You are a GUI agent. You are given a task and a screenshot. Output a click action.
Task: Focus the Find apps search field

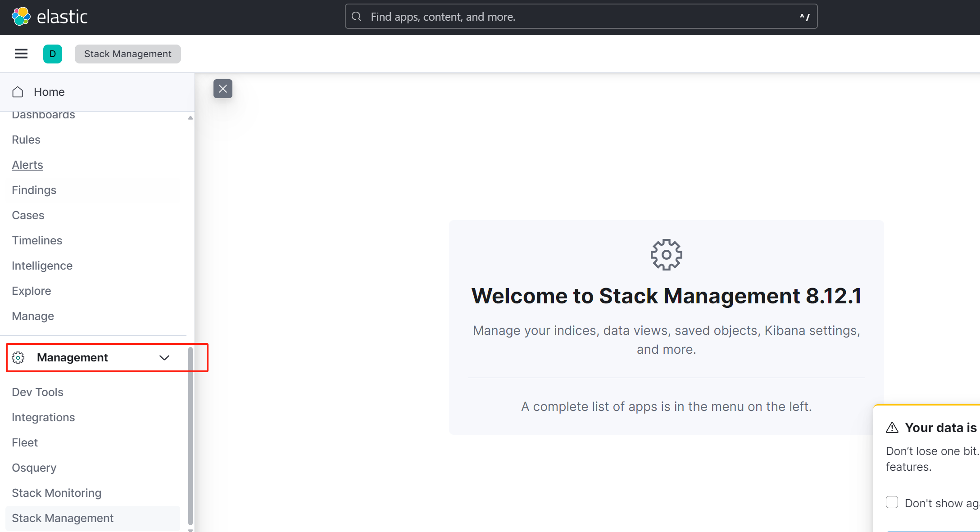coord(581,17)
